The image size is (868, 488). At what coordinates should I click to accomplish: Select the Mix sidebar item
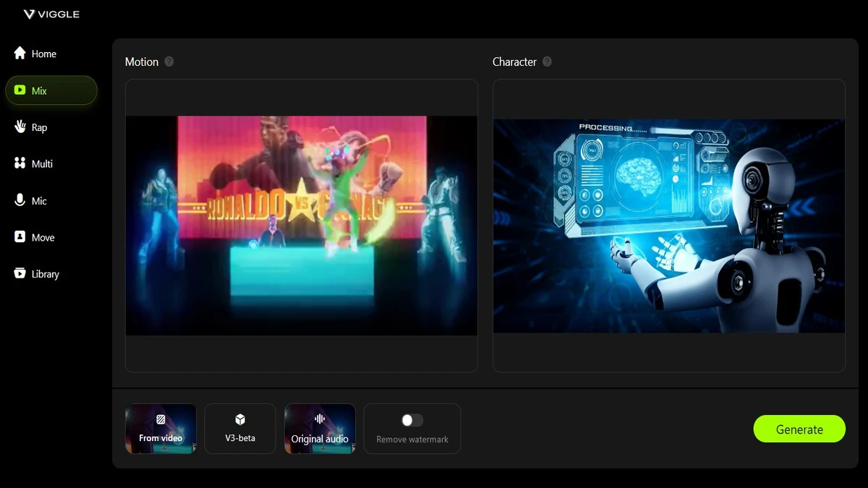[x=51, y=90]
